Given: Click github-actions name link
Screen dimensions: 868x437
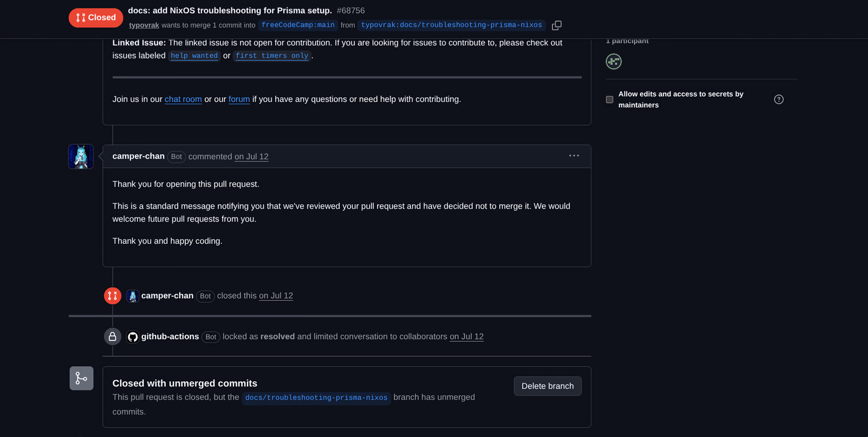Looking at the screenshot, I should (170, 337).
